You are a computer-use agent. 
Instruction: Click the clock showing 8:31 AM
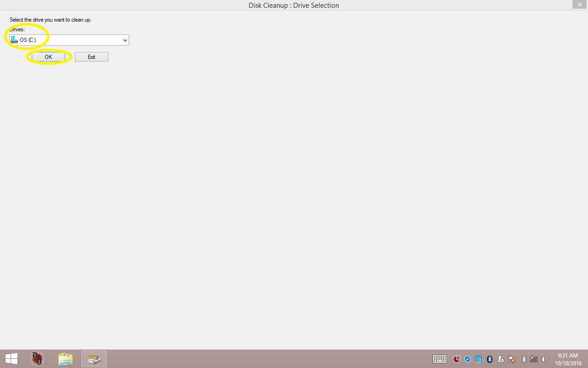[568, 359]
